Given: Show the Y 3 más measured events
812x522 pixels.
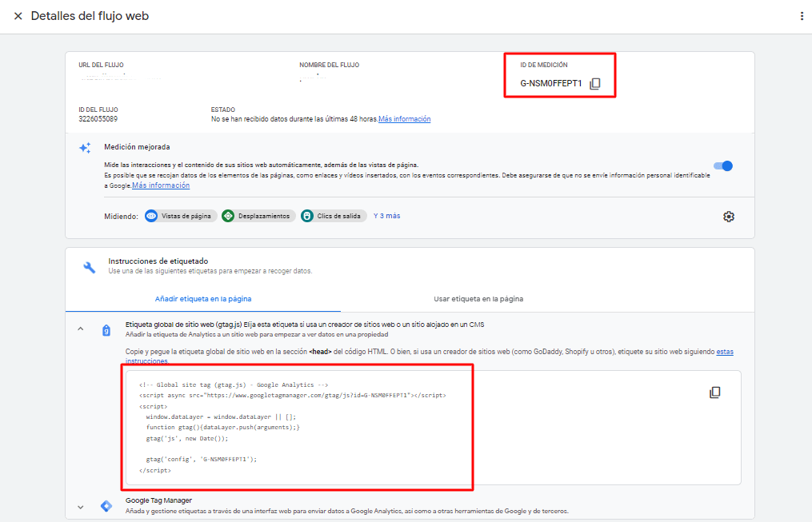Looking at the screenshot, I should point(387,216).
